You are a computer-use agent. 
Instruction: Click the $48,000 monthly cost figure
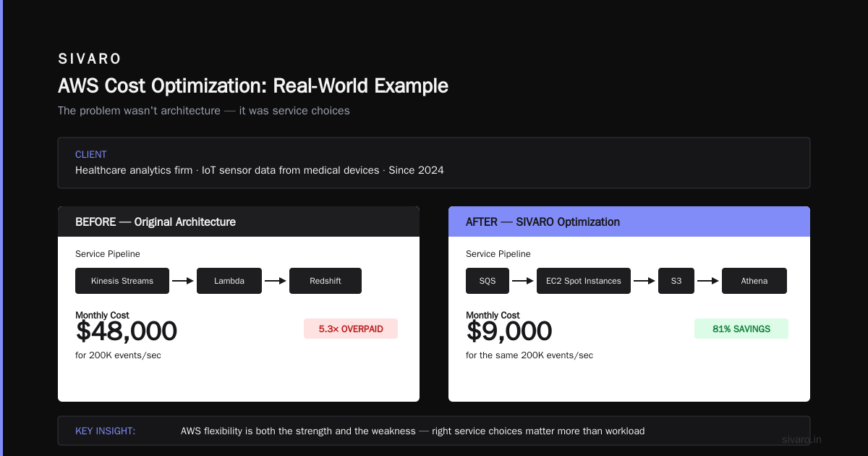[127, 332]
